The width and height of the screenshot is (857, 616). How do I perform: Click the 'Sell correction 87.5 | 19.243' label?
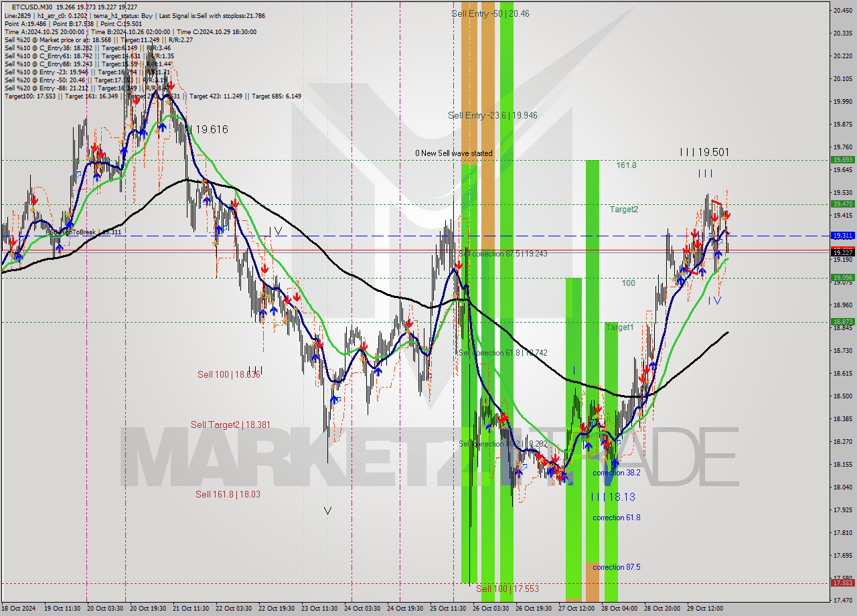pos(503,254)
